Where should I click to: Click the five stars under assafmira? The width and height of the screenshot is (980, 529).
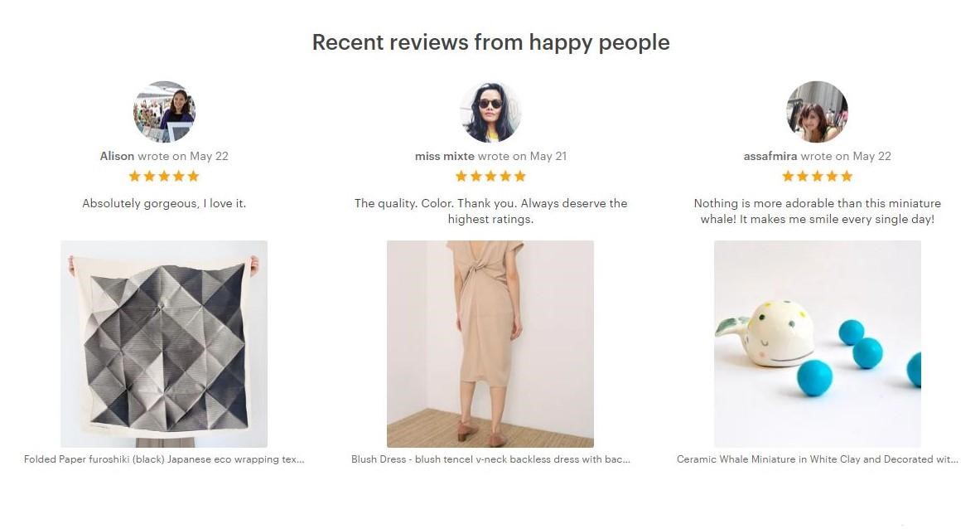[x=817, y=177]
